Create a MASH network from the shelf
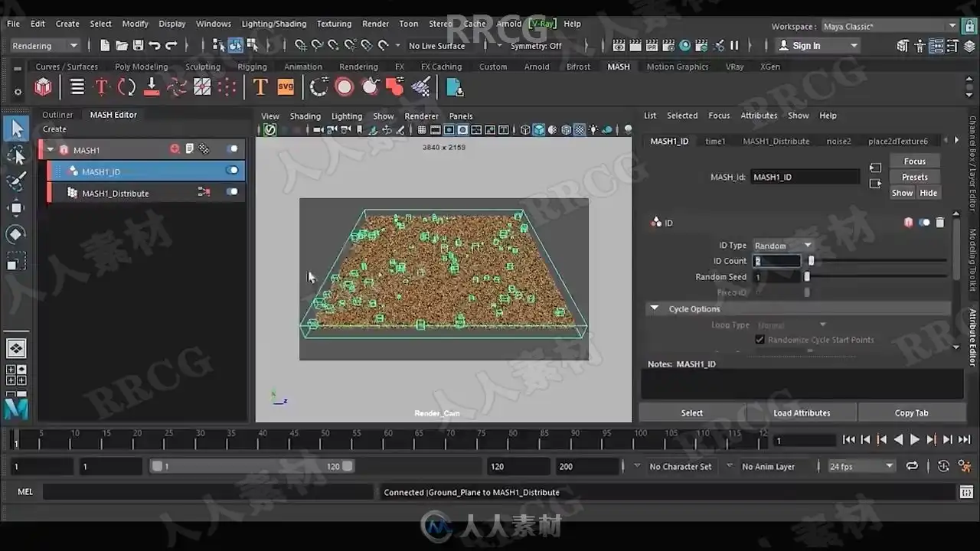980x551 pixels. 44,87
